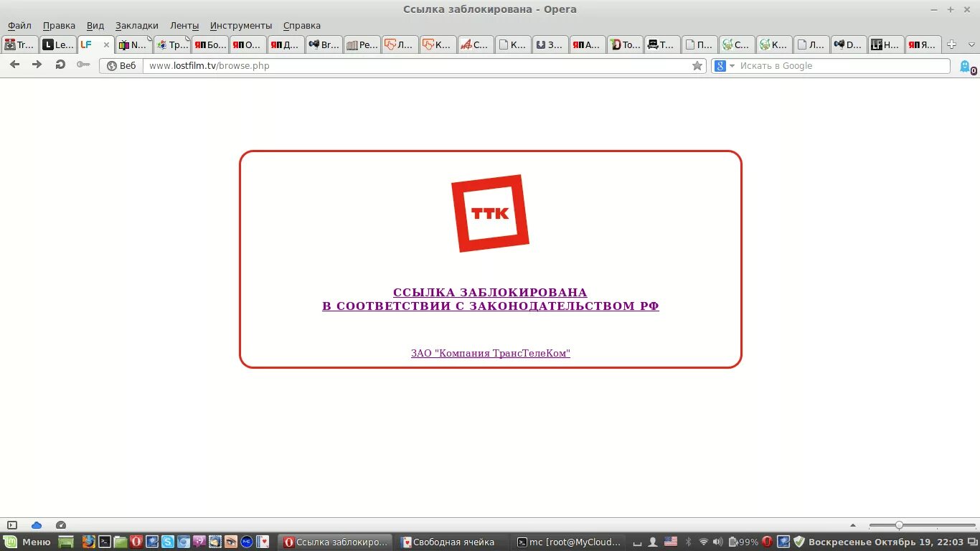Launch Firefox from the panel
This screenshot has height=551, width=980.
(x=88, y=542)
